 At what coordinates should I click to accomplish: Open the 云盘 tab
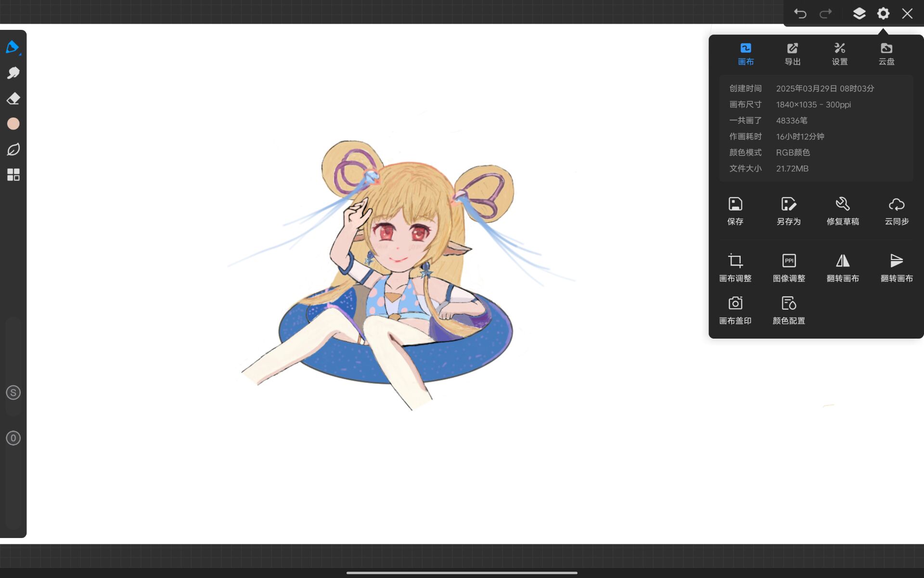[886, 53]
